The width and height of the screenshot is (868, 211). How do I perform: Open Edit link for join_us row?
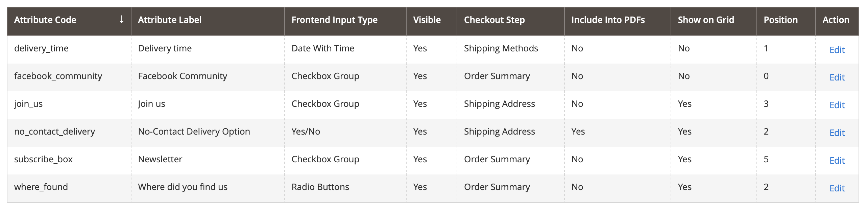coord(837,105)
